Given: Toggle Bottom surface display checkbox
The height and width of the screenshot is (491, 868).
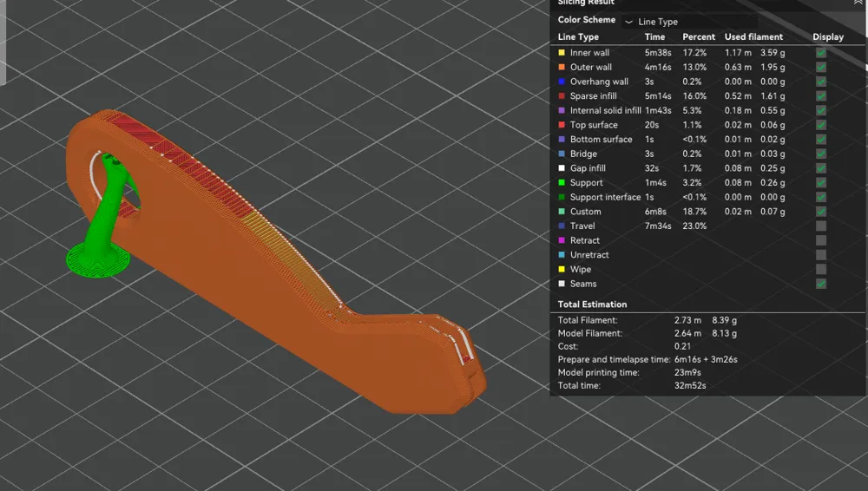Looking at the screenshot, I should pos(821,140).
